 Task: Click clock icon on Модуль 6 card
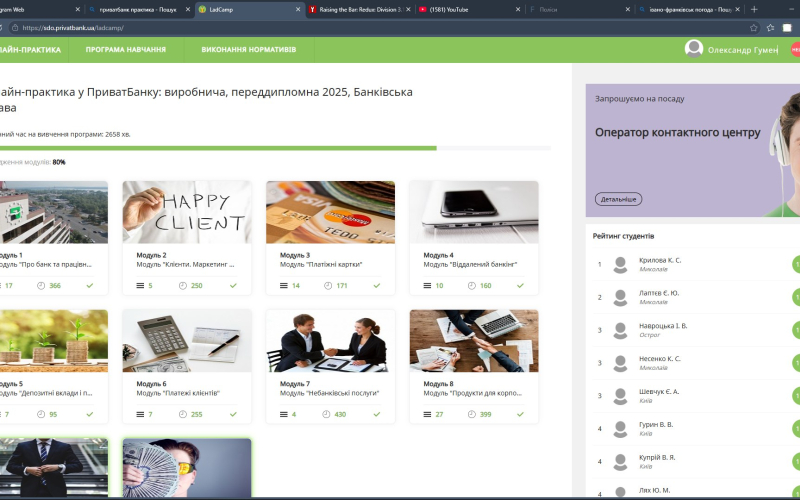183,414
